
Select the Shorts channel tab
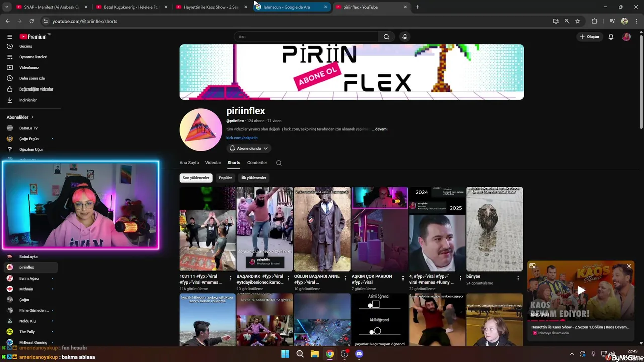click(234, 163)
